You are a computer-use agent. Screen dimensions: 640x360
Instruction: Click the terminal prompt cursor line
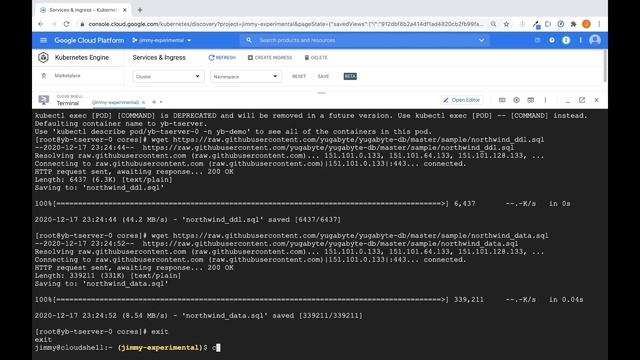click(127, 348)
